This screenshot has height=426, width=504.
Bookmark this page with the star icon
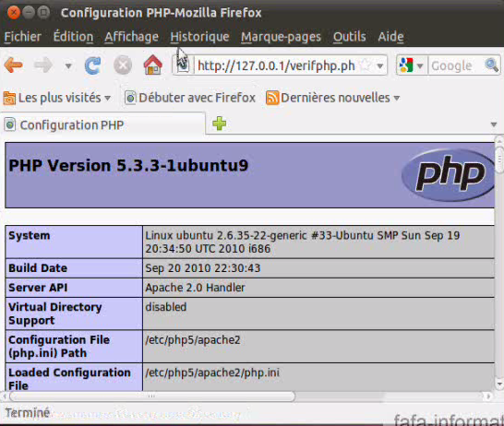[366, 65]
